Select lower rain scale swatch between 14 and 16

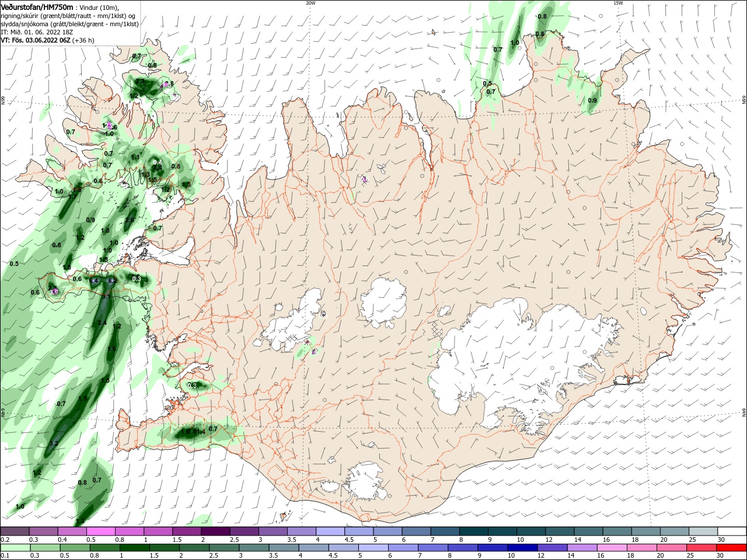[582, 548]
